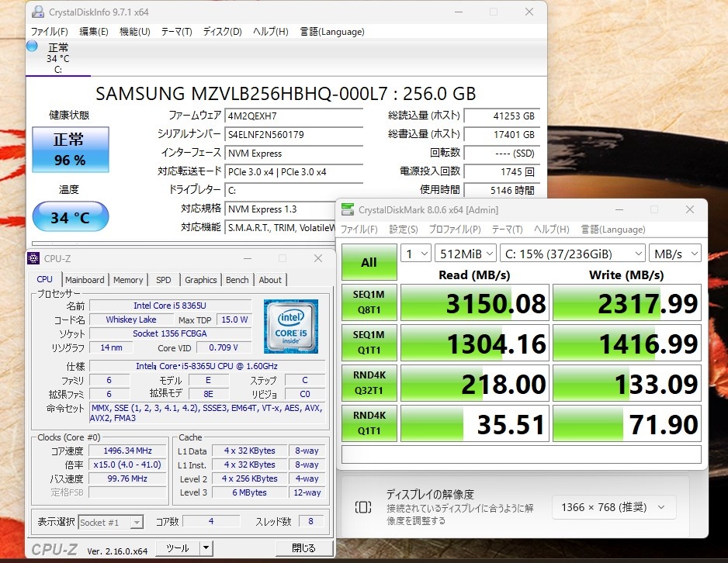Click the 正常 96 % health status button

(x=70, y=150)
